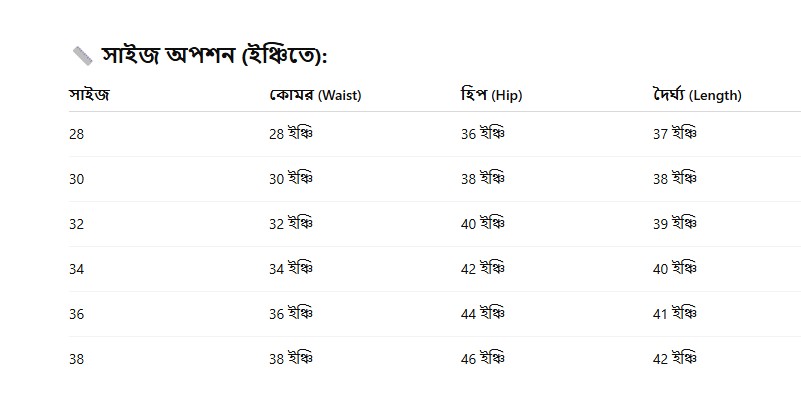Select the হিপ (Hip) column header

click(x=491, y=95)
